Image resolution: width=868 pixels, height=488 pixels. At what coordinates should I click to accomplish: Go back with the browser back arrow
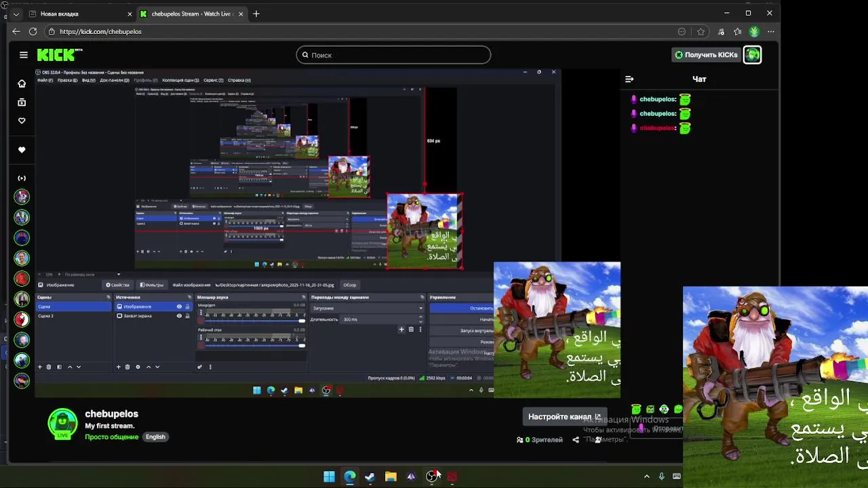[x=16, y=31]
